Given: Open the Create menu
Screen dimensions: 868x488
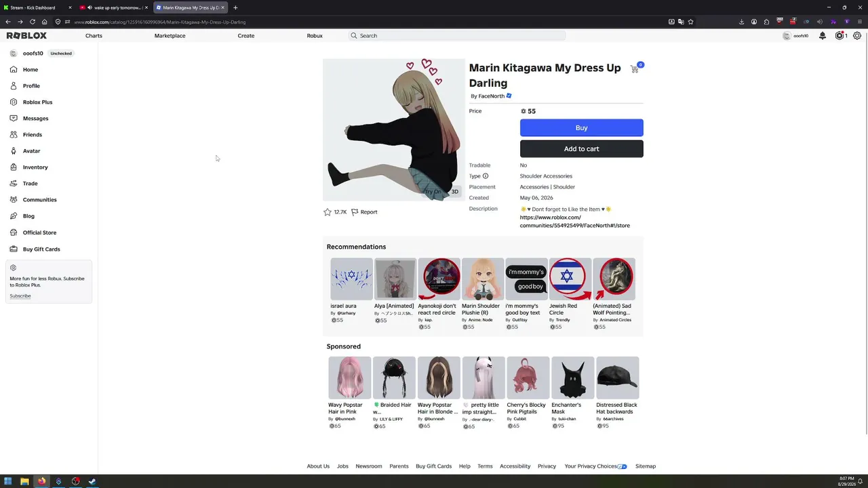Looking at the screenshot, I should [x=246, y=35].
